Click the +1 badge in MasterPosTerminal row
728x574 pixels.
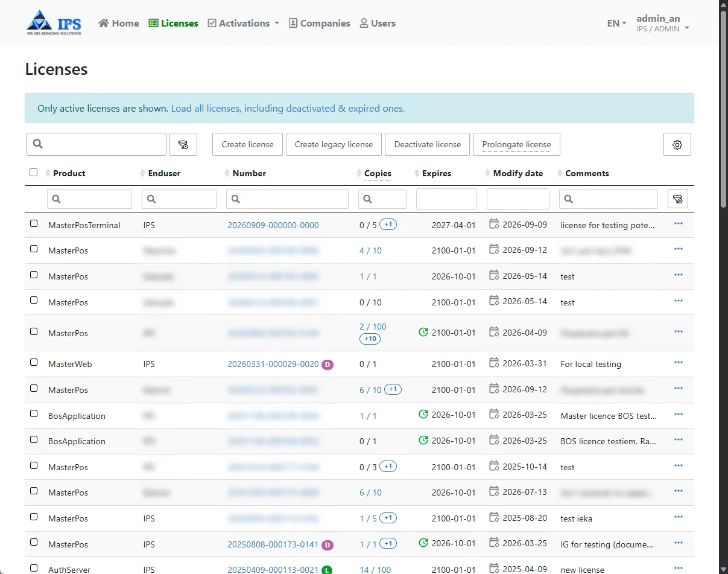click(388, 225)
